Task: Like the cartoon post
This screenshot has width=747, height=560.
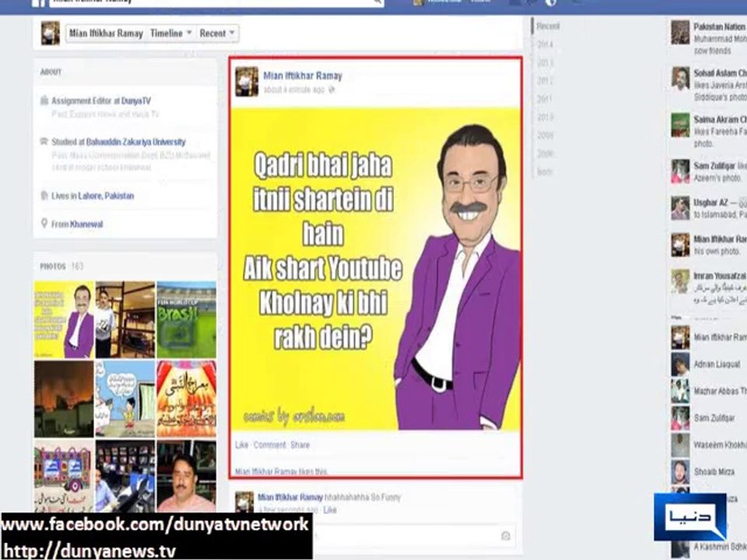Action: pyautogui.click(x=241, y=445)
